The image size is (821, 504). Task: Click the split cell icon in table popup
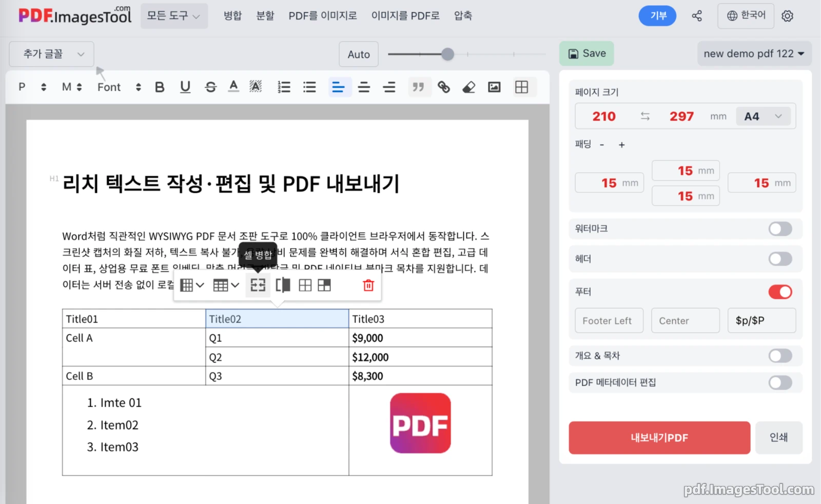click(x=283, y=285)
